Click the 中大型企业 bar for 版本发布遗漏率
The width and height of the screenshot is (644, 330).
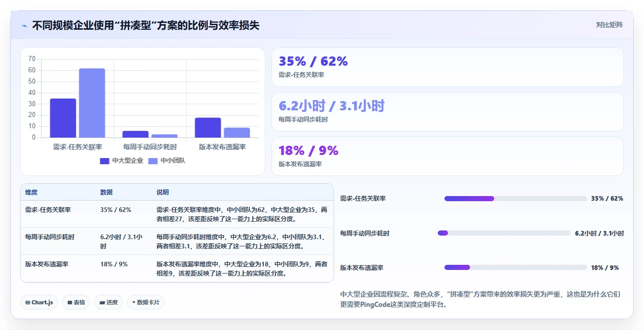[208, 128]
